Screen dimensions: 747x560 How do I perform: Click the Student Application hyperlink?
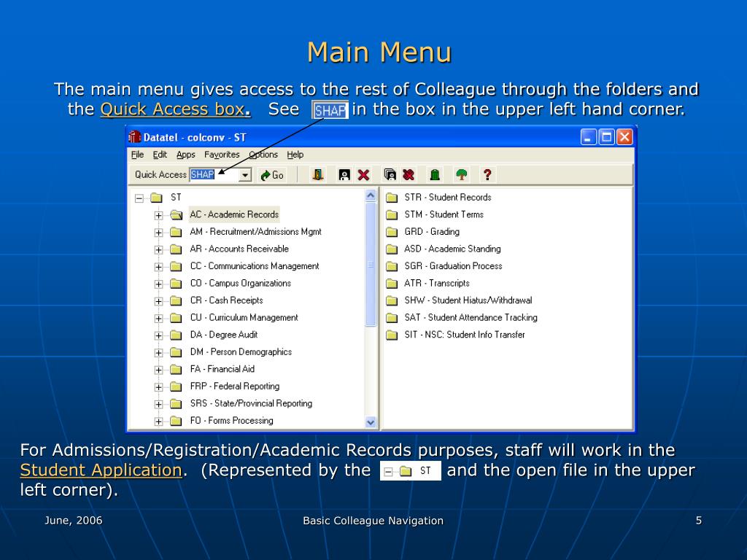click(101, 470)
